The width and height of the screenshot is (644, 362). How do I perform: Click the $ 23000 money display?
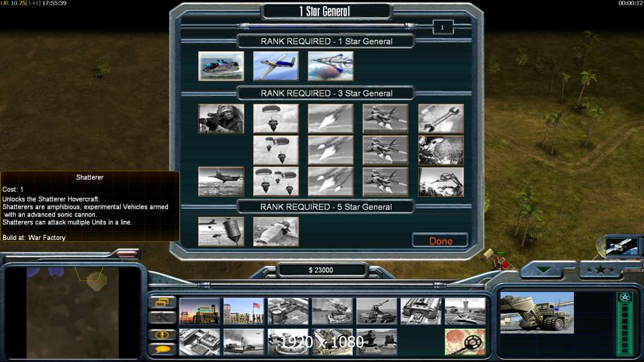click(321, 270)
